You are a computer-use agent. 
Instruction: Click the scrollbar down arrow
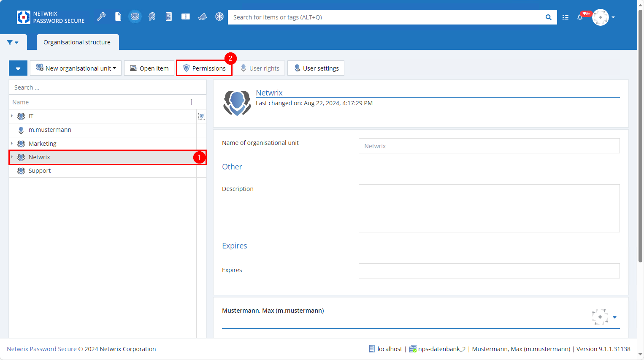(640, 355)
